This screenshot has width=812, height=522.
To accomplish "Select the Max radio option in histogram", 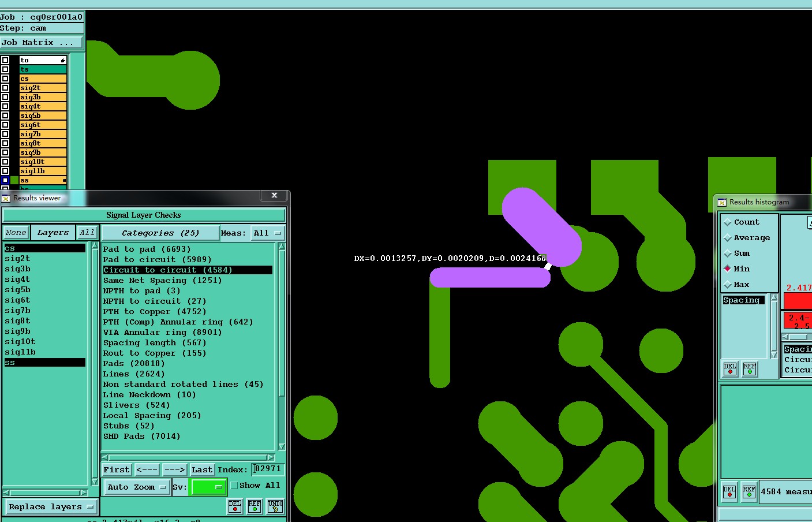I will [x=728, y=285].
